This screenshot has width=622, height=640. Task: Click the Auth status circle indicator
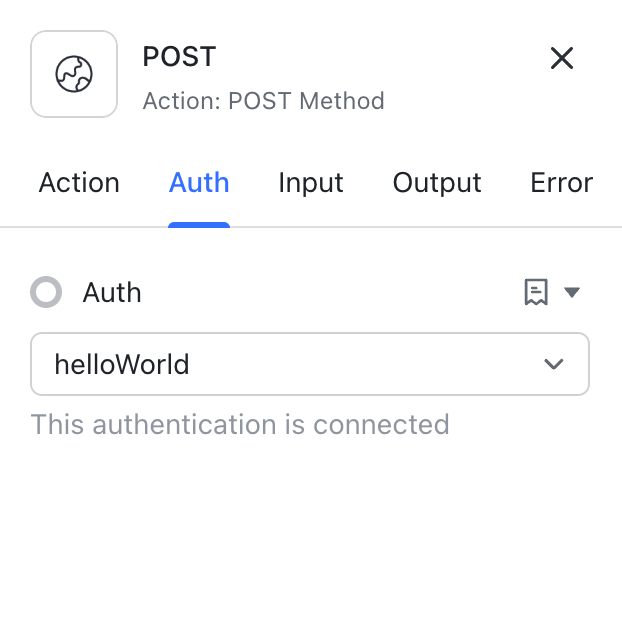click(46, 292)
